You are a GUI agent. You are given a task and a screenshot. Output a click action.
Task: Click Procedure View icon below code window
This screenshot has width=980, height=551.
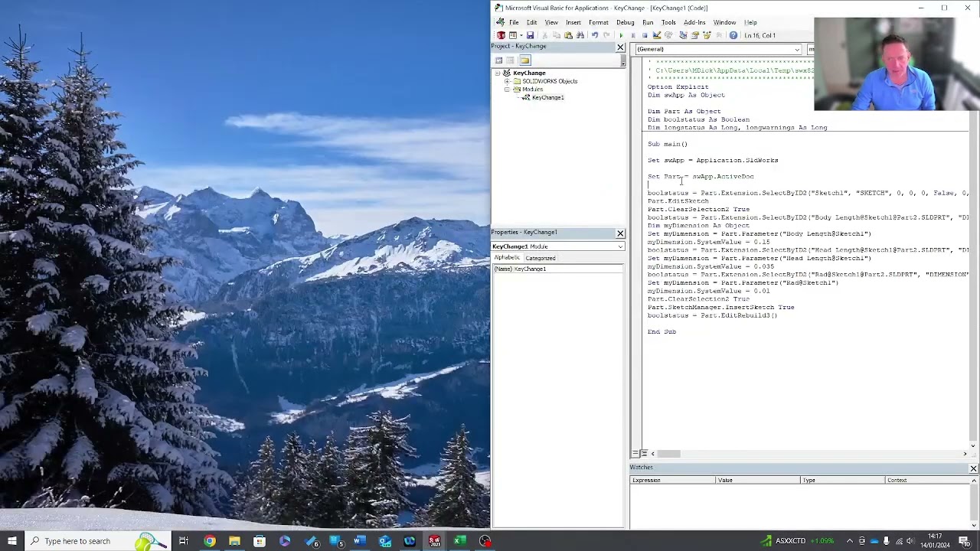[x=635, y=454]
